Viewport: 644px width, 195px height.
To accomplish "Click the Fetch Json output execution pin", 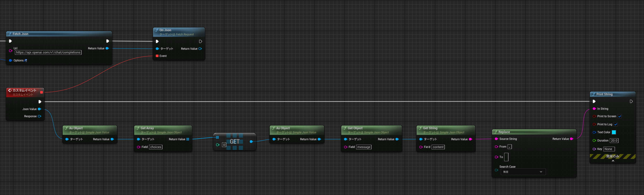I will point(108,41).
